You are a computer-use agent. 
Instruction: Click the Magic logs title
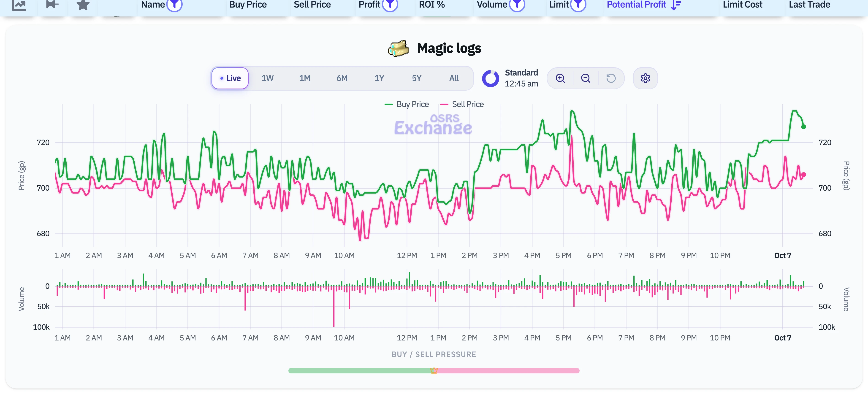[449, 49]
